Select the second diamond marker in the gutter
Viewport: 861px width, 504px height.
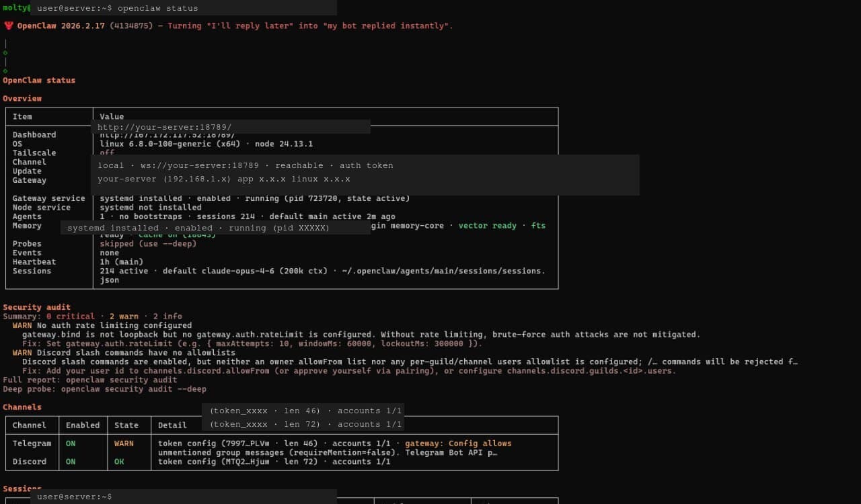[x=5, y=70]
